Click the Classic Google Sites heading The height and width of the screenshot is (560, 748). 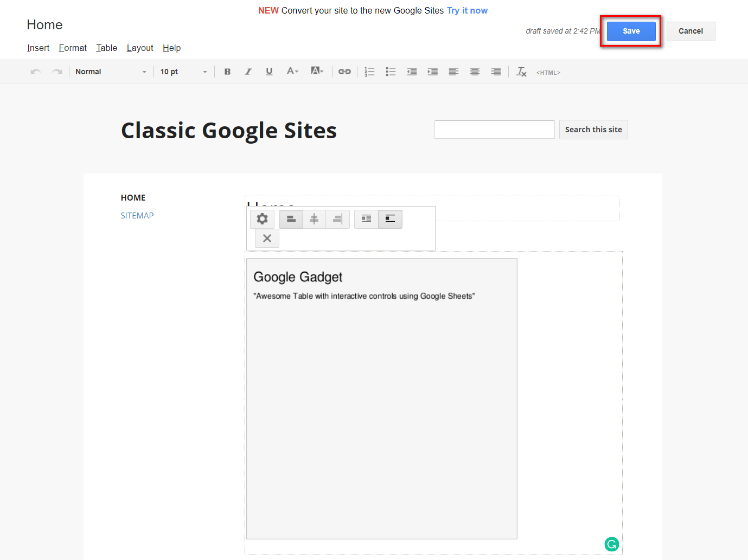[x=229, y=131]
